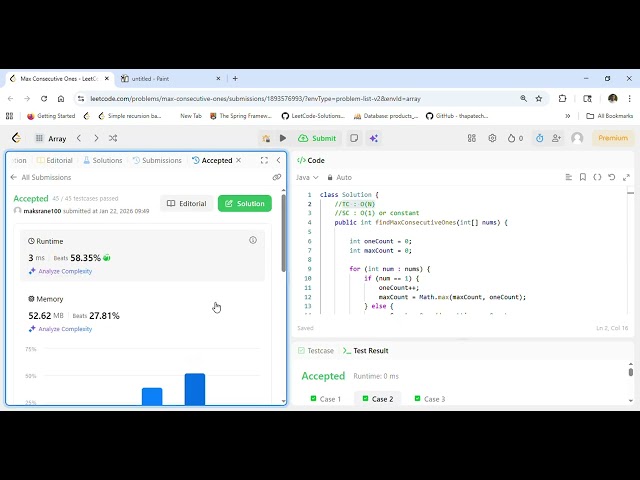Screen dimensions: 640x480
Task: Expand the code editor fullscreen icon
Action: click(627, 177)
